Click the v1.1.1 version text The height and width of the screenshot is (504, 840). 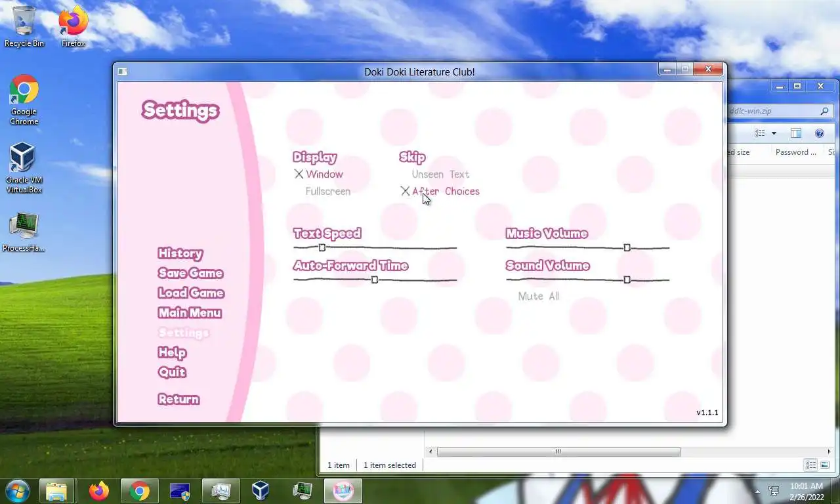707,413
